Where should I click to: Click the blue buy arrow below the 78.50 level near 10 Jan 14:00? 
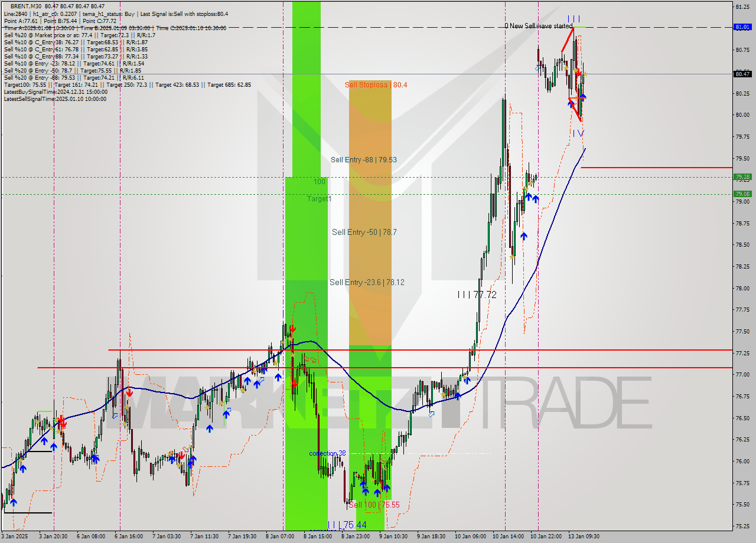click(x=523, y=236)
